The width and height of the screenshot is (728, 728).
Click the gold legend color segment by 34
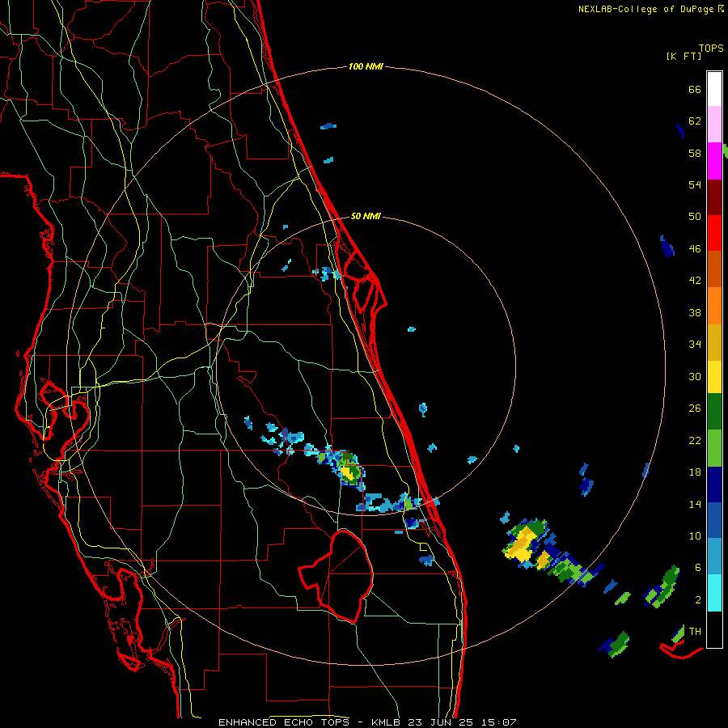pyautogui.click(x=714, y=343)
